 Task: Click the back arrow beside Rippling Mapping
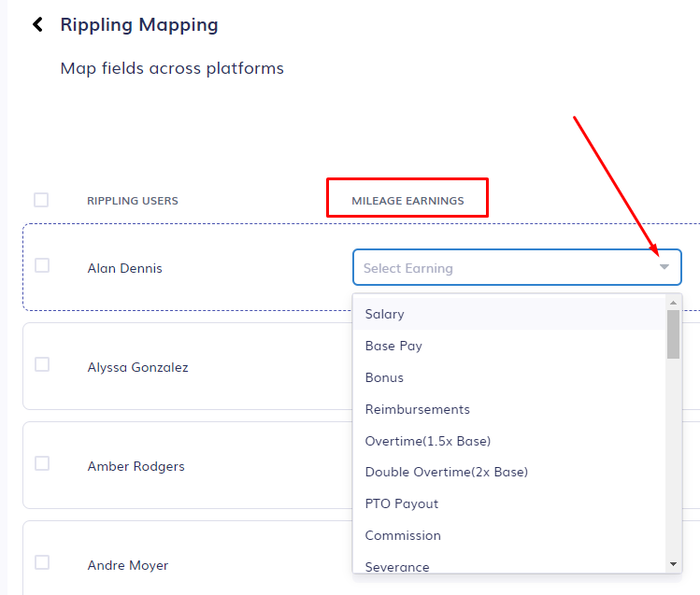[37, 24]
